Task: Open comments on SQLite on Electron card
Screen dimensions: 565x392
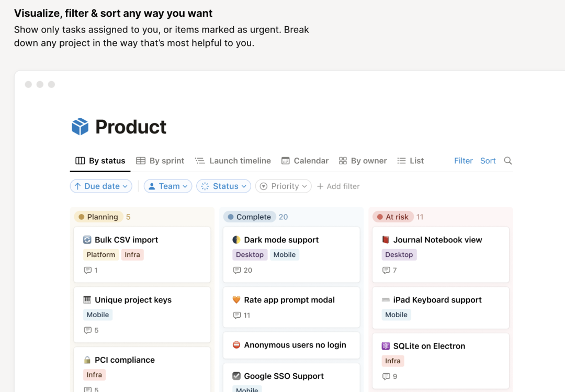Action: [390, 376]
